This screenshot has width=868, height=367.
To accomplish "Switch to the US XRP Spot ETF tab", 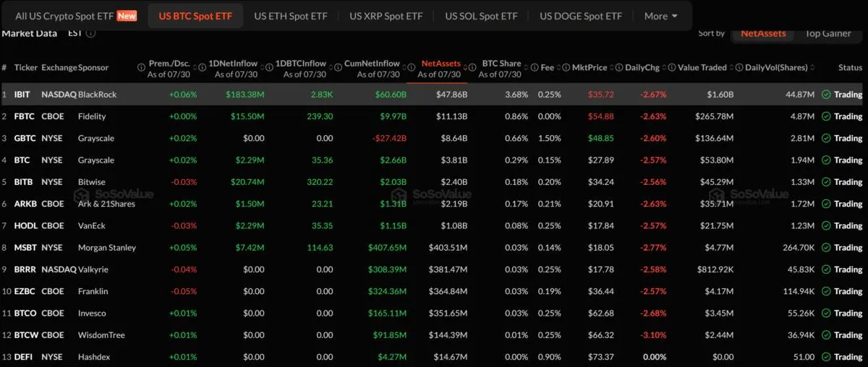I will point(386,16).
